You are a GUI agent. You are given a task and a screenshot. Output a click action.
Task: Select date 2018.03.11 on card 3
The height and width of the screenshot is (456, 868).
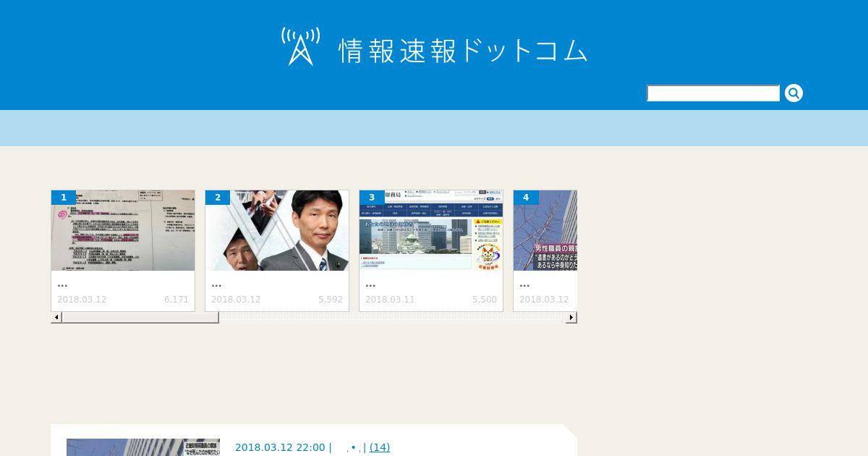click(x=390, y=300)
